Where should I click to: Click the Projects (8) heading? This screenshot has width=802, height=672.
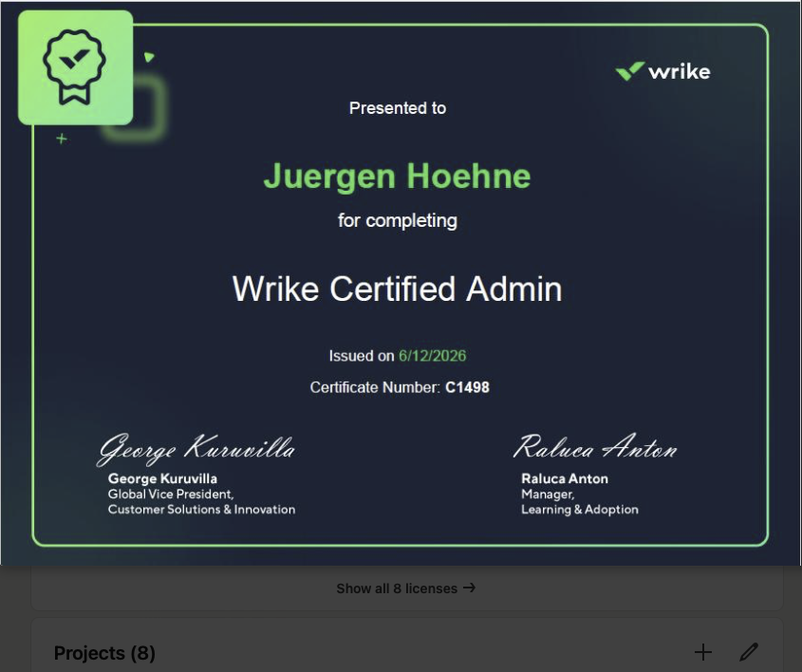104,653
